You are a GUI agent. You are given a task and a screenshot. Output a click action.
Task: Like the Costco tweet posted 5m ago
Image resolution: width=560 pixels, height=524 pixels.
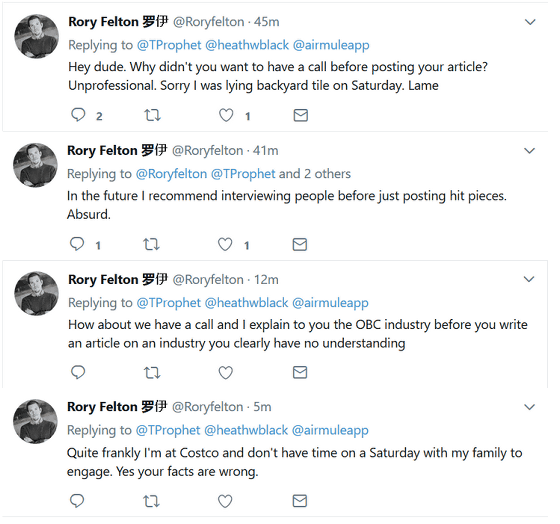point(225,501)
